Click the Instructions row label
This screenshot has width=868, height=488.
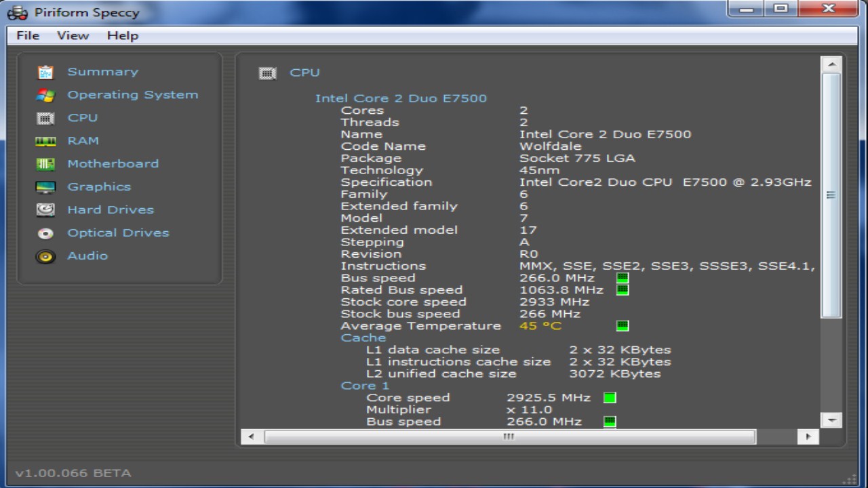383,266
